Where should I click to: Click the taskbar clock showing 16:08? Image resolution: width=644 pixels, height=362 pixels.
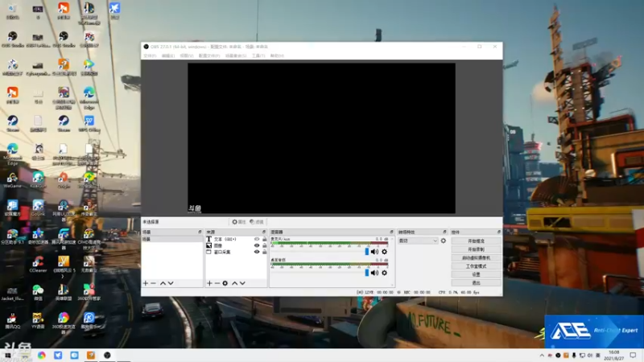(x=614, y=355)
